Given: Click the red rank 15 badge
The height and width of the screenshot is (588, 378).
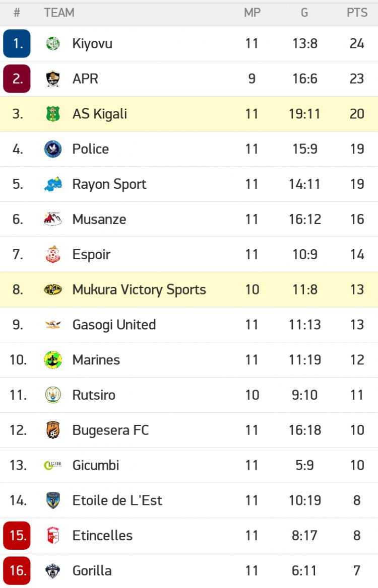Looking at the screenshot, I should tap(17, 536).
